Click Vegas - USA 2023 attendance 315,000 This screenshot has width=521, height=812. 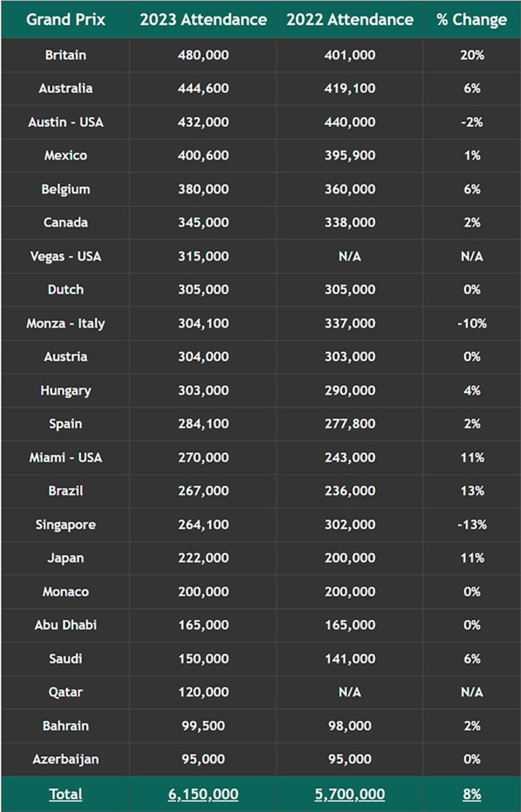pos(204,257)
